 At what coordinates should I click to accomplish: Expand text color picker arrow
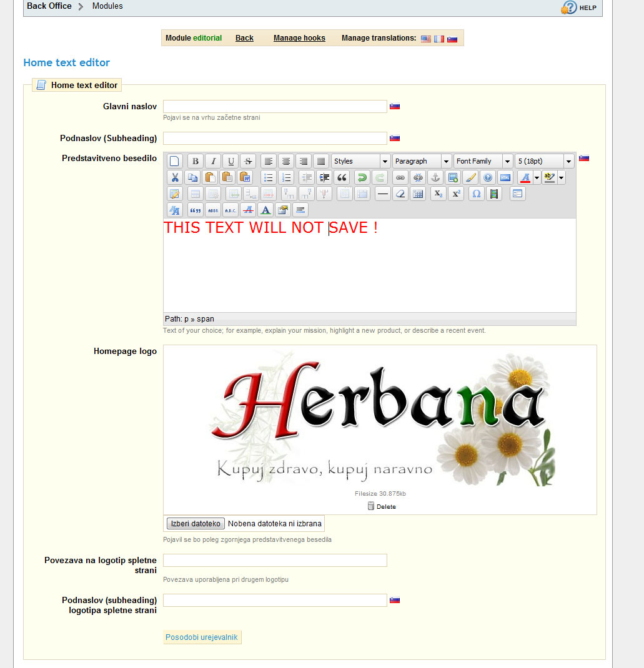pos(537,177)
